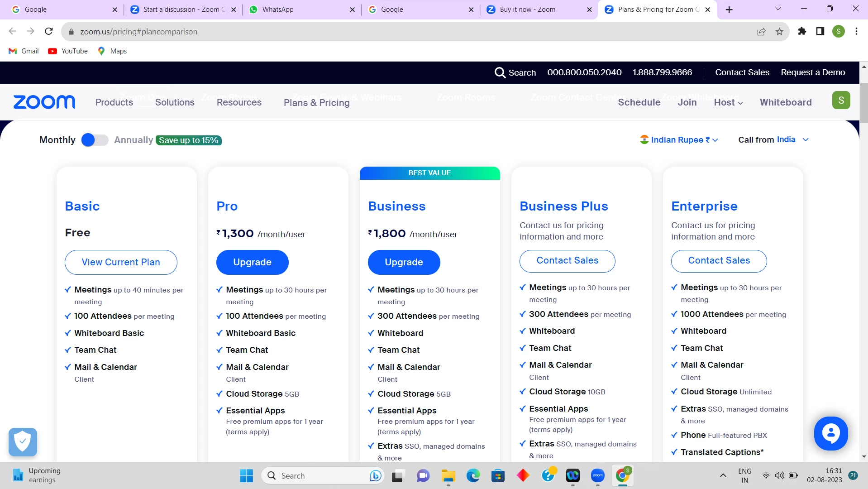Close the WhatsApp tab
The image size is (868, 489).
353,10
